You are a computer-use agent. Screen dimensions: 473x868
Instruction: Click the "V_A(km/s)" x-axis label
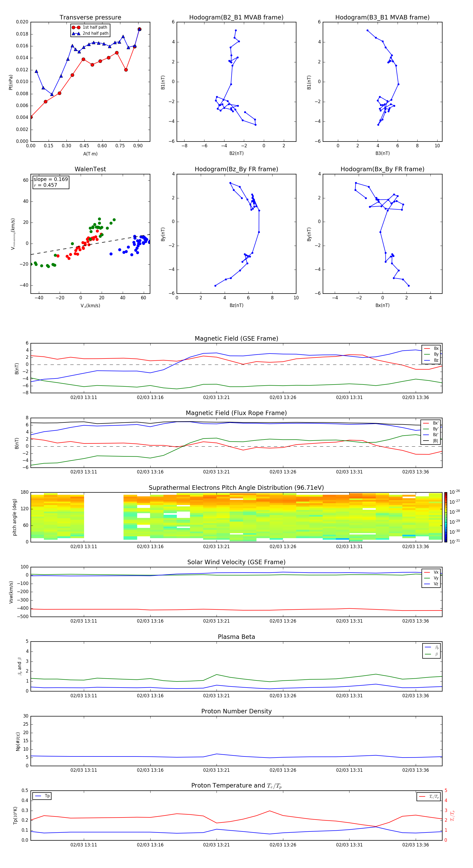[x=90, y=306]
